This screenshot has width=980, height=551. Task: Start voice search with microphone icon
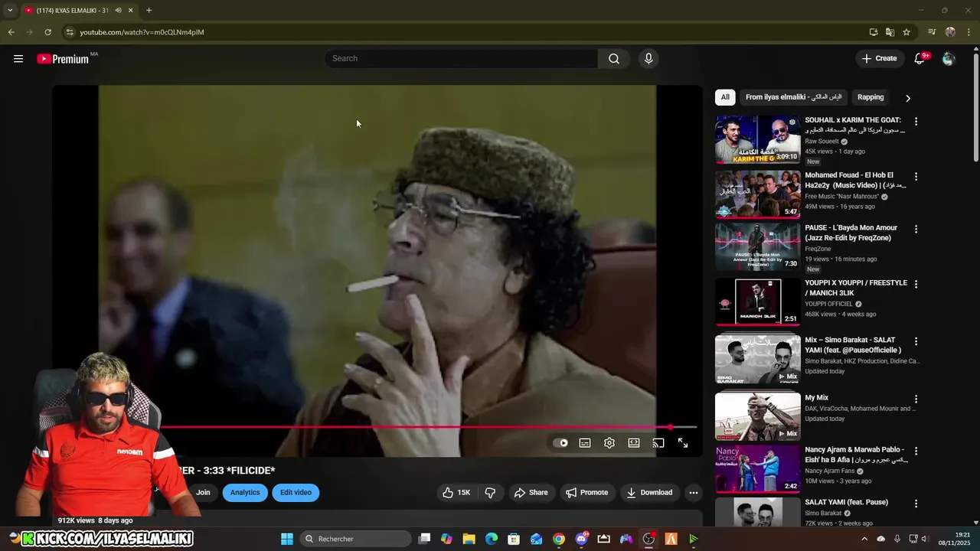coord(648,59)
